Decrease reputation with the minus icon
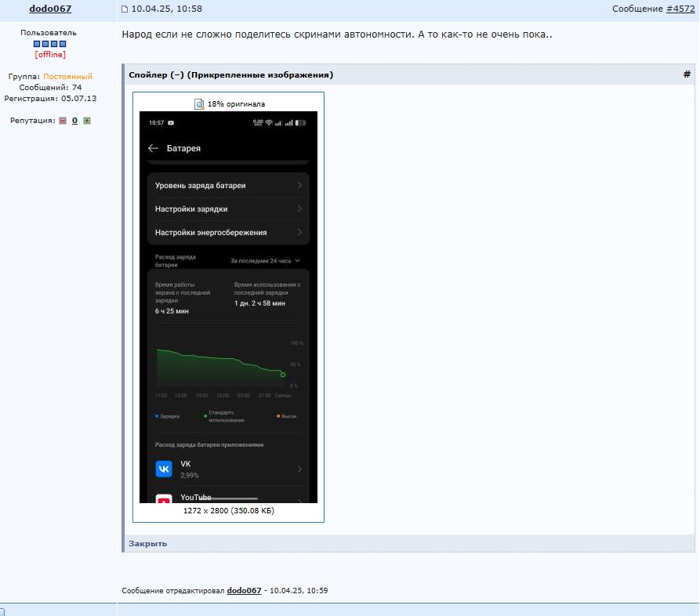Viewport: 700px width, 616px height. pyautogui.click(x=63, y=121)
